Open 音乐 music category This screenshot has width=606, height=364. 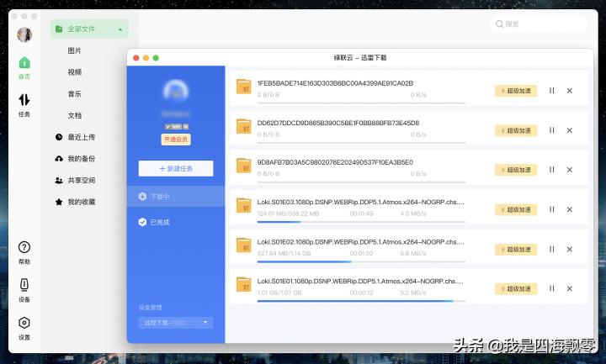pyautogui.click(x=74, y=94)
